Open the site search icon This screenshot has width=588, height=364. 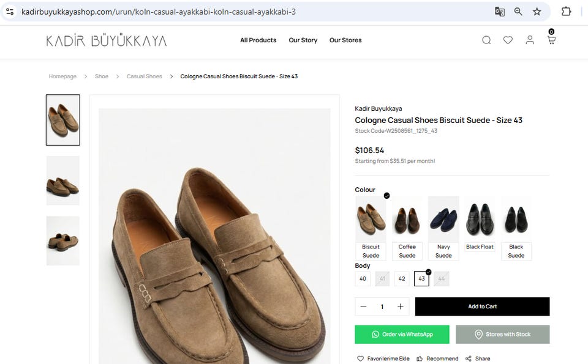[486, 40]
